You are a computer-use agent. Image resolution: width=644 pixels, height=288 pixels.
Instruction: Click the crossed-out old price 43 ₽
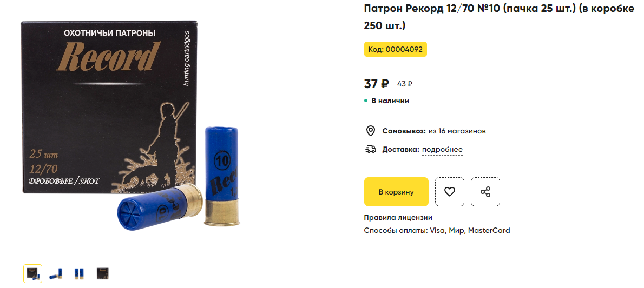[405, 84]
